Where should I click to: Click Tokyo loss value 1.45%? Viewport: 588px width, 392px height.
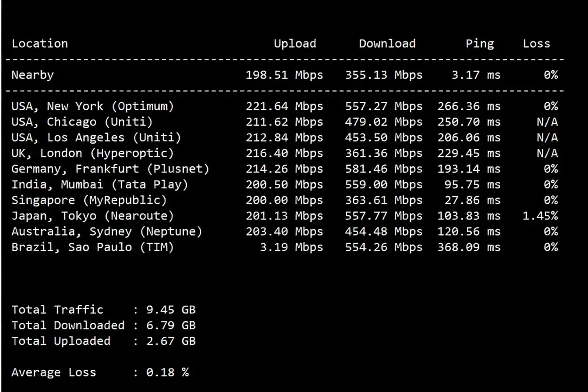pyautogui.click(x=540, y=216)
